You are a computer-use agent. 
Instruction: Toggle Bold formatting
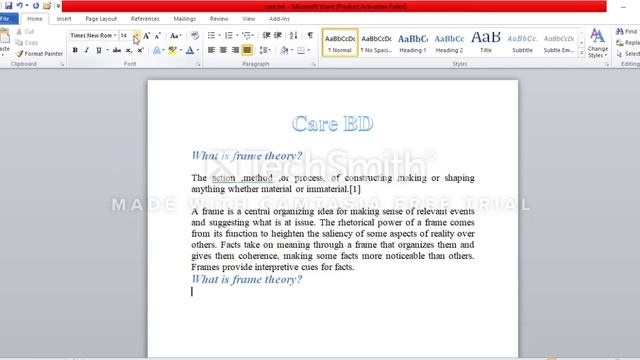[x=75, y=50]
